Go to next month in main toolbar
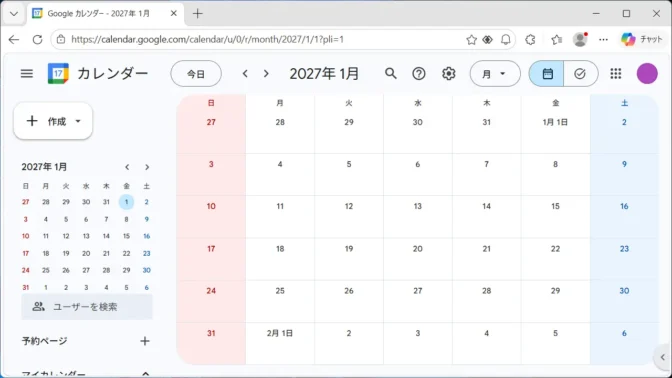Viewport: 672px width, 378px height. pos(266,74)
